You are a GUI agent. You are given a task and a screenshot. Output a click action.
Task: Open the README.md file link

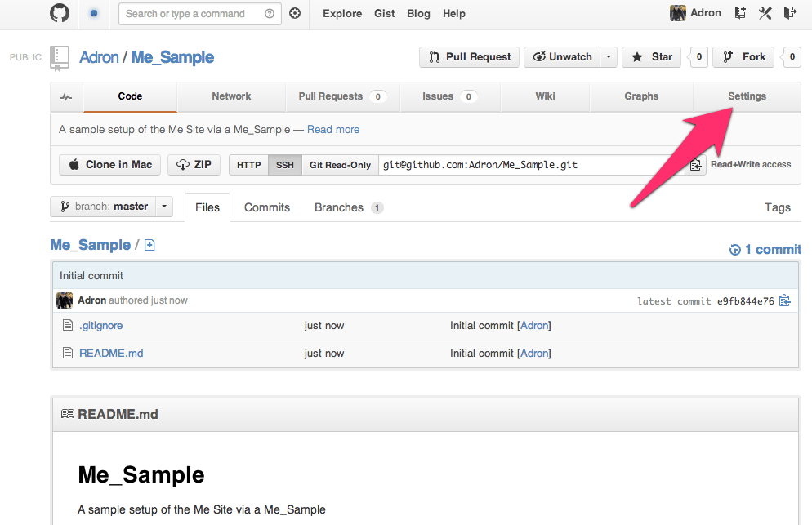[x=111, y=353]
